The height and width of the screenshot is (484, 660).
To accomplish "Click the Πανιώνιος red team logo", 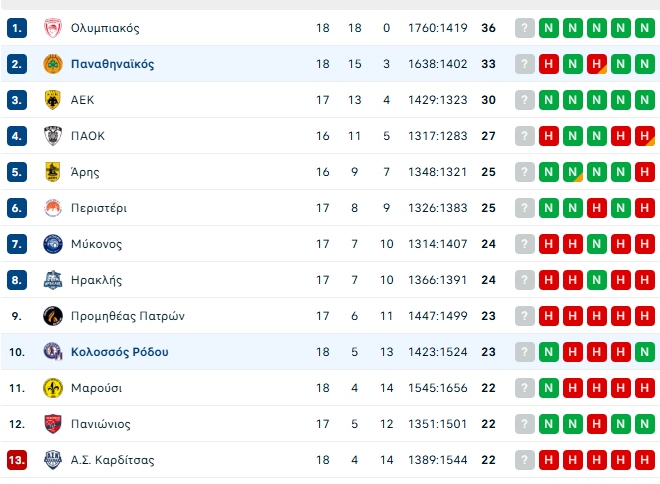I will coord(53,424).
